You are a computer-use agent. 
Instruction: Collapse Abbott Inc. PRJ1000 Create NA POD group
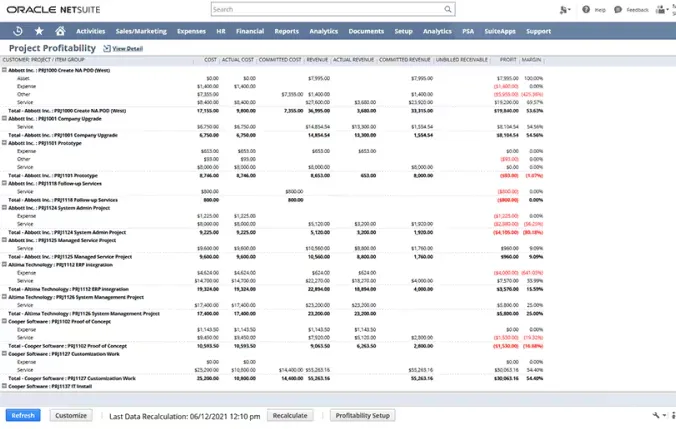(4, 71)
